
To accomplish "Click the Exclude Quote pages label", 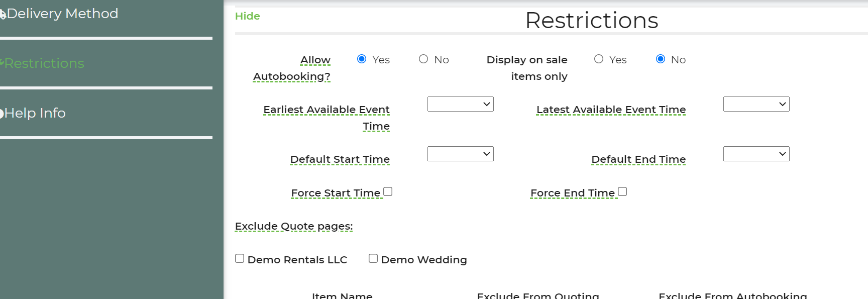I will [294, 226].
